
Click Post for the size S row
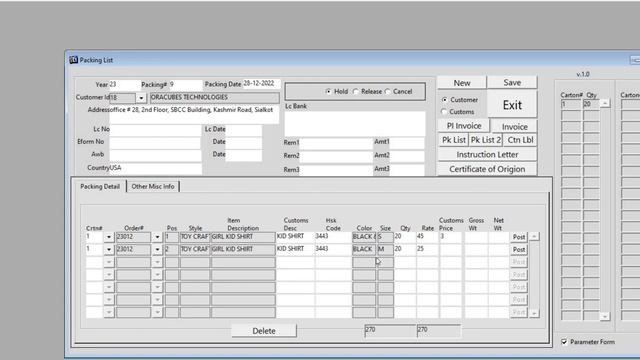pyautogui.click(x=519, y=237)
